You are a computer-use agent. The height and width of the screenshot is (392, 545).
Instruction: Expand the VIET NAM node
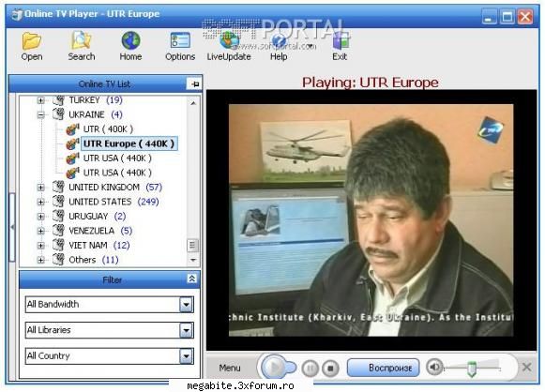tap(40, 246)
